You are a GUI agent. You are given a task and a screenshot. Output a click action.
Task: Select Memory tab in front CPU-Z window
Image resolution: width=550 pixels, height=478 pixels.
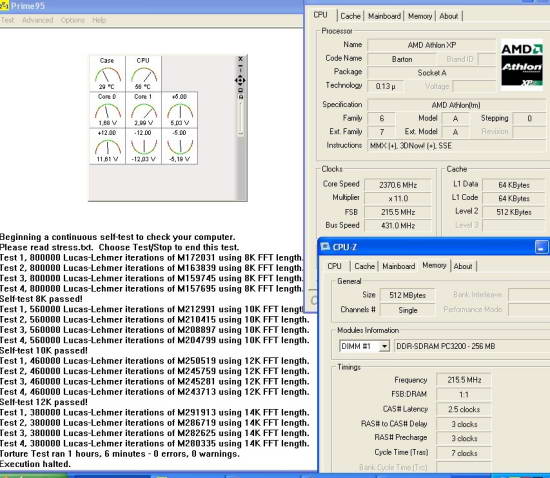tap(434, 265)
